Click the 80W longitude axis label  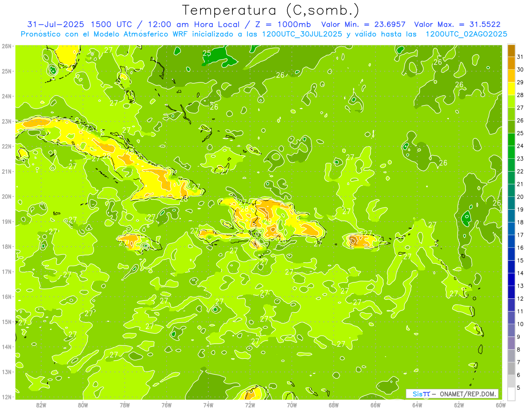point(83,405)
